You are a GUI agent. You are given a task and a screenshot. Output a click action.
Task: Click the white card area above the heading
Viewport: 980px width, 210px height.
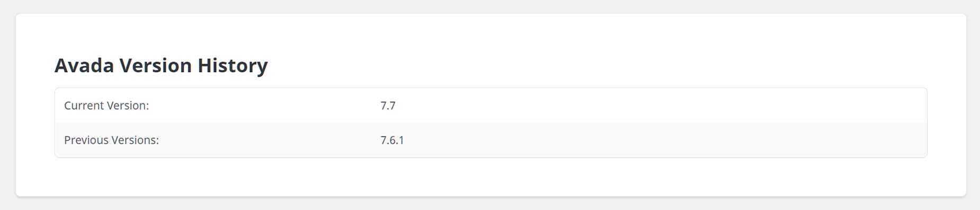pos(491,33)
